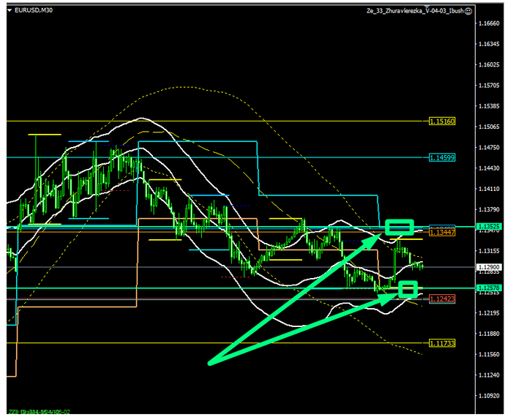Screen dimensions: 505x420
Task: Click the 1.13790 value on price scale
Action: coord(489,210)
